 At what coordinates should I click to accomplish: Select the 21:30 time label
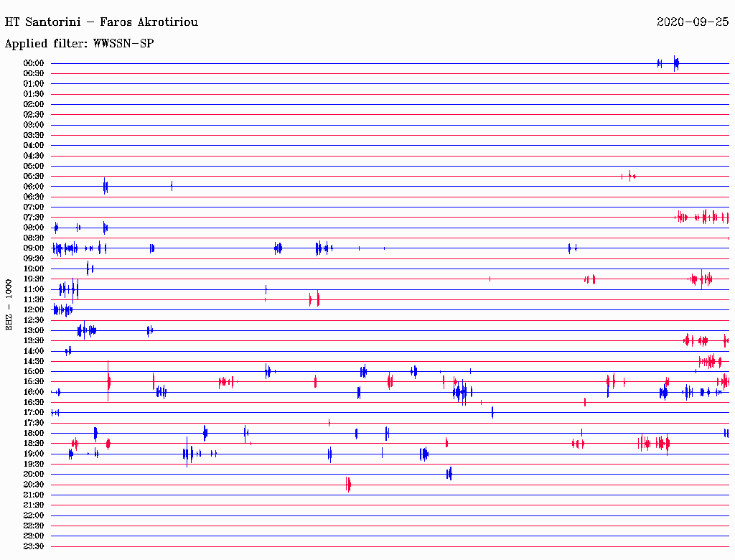[34, 505]
